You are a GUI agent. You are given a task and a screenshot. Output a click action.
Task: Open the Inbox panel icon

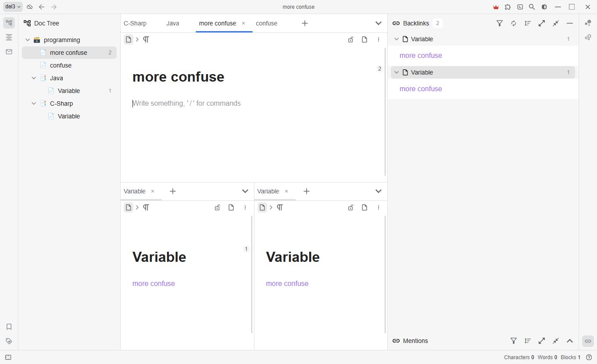point(9,52)
